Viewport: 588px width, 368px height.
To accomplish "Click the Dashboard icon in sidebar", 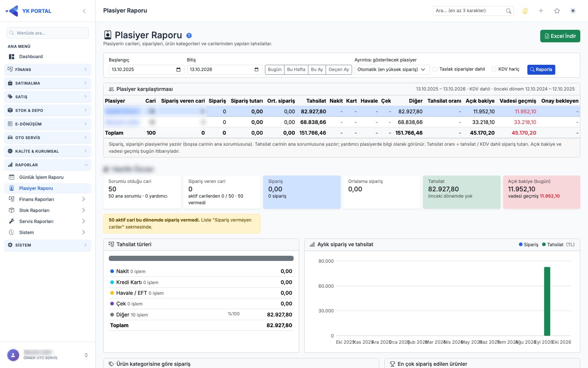I will pyautogui.click(x=12, y=57).
